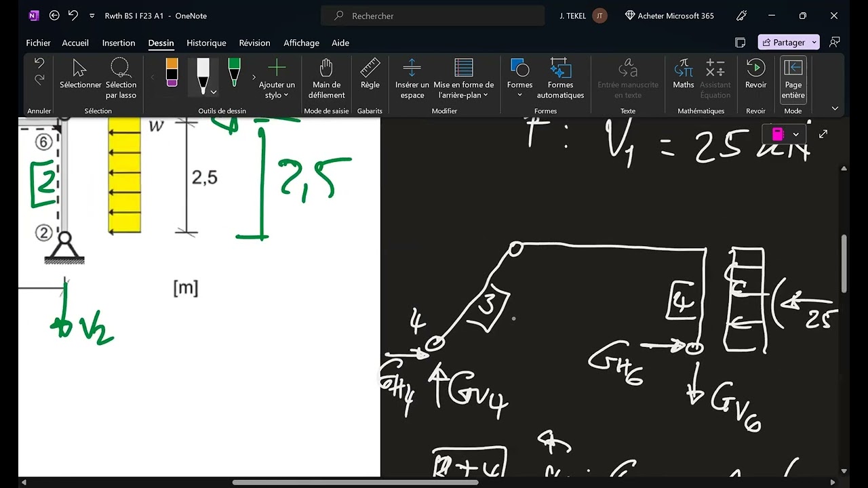The image size is (868, 488).
Task: Click Insérer un espace tool
Action: 412,79
